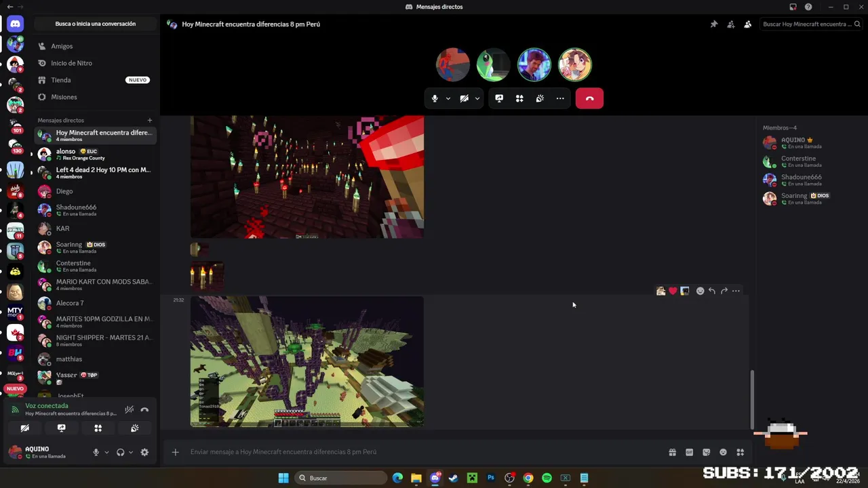Open KAR direct message
The height and width of the screenshot is (488, 868).
click(95, 228)
